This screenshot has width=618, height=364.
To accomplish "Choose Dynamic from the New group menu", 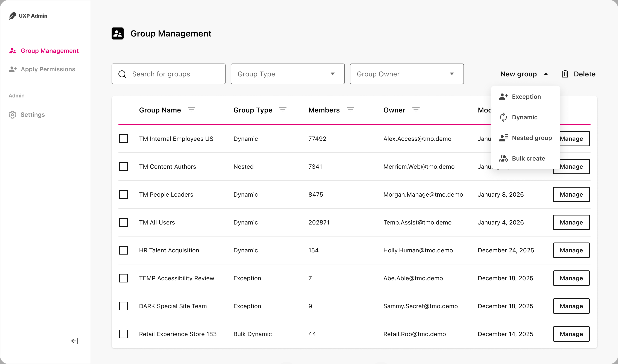I will coord(526,117).
